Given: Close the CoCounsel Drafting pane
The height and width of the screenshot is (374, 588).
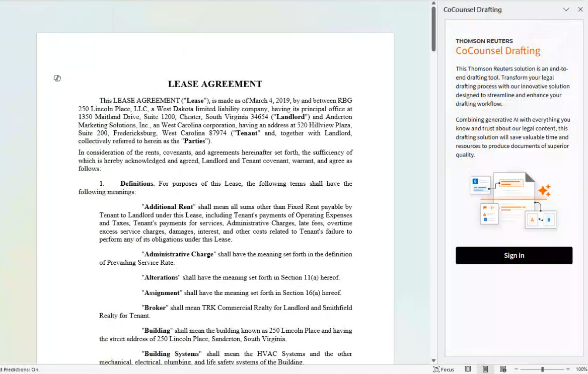Looking at the screenshot, I should (580, 10).
